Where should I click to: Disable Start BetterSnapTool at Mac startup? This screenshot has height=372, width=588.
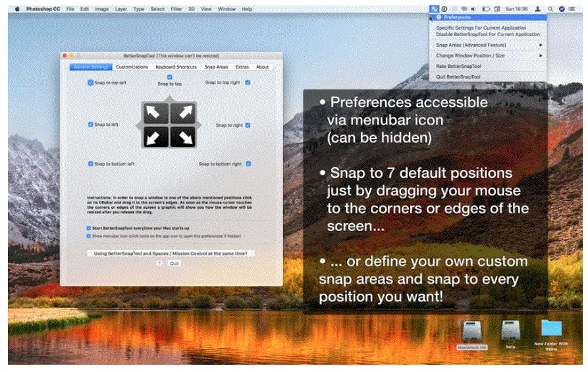(89, 228)
